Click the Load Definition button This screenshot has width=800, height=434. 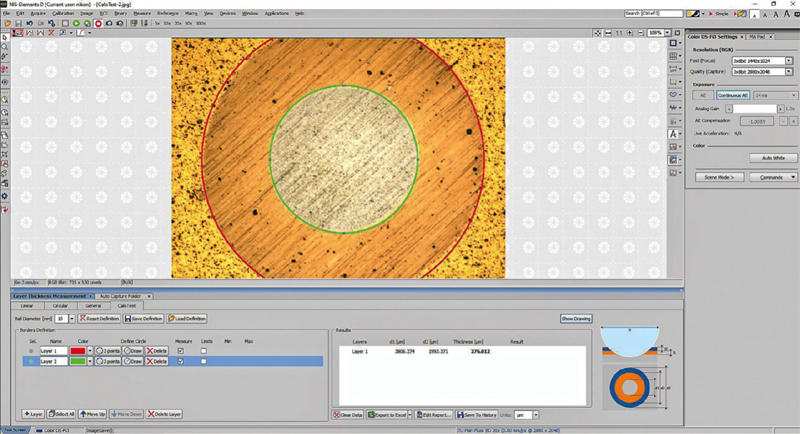187,318
